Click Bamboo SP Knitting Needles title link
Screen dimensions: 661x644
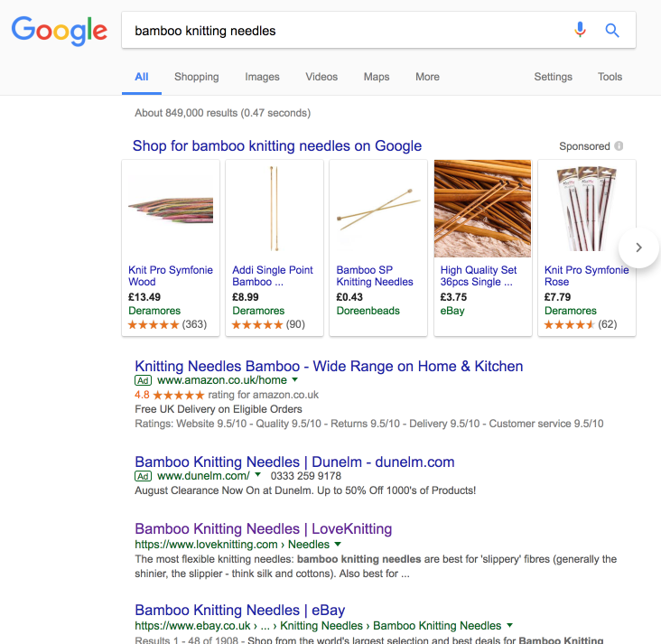[375, 275]
